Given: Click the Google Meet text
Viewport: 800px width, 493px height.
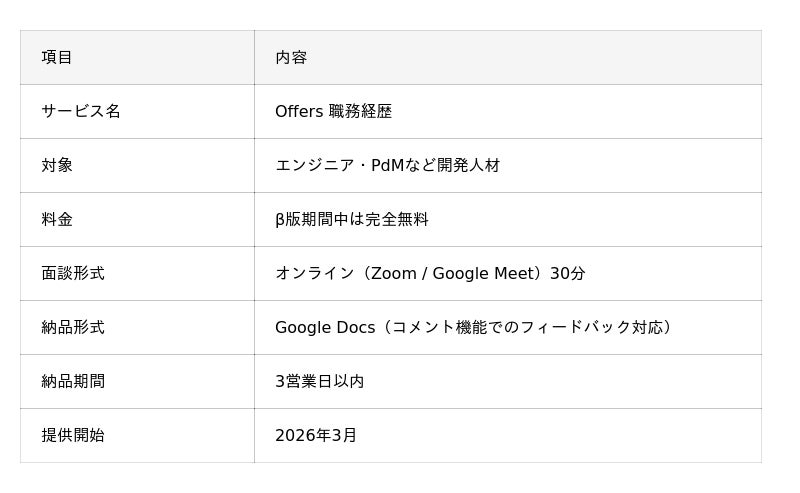Looking at the screenshot, I should pyautogui.click(x=483, y=274).
